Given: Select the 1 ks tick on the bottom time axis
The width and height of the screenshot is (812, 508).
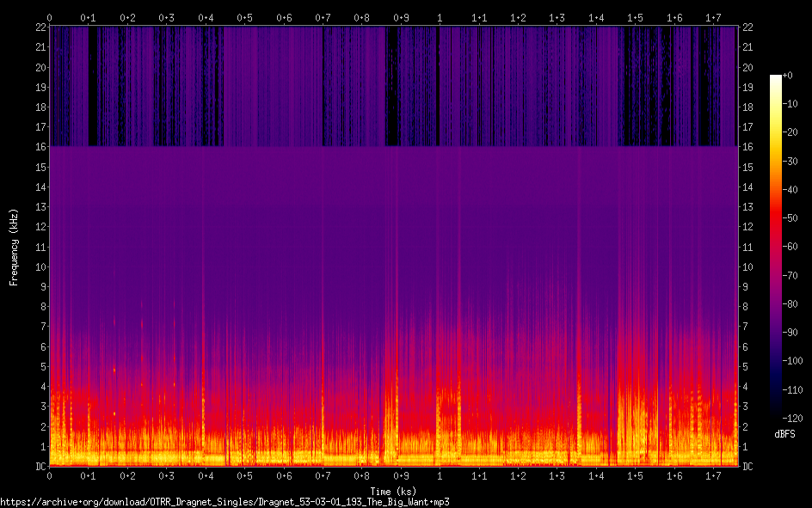Looking at the screenshot, I should 440,475.
